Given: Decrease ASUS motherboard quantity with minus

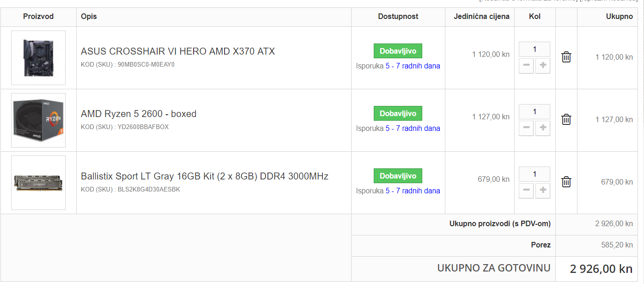Looking at the screenshot, I should [x=526, y=66].
